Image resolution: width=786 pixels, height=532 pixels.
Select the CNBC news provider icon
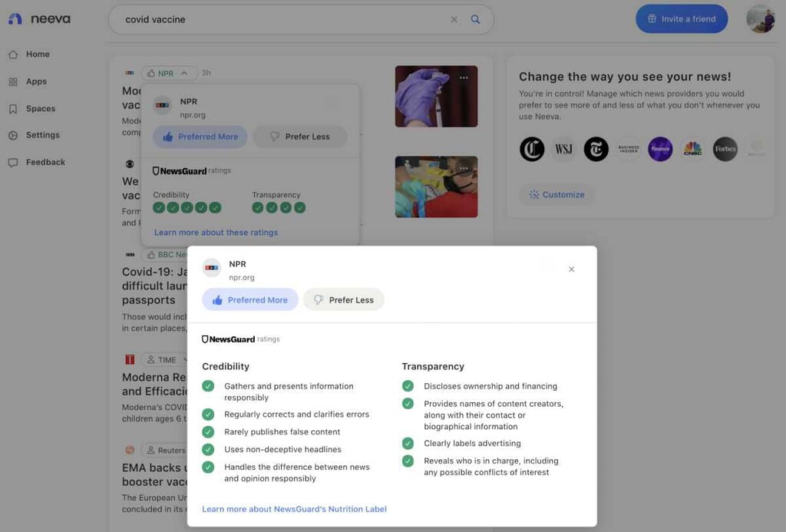pyautogui.click(x=692, y=149)
